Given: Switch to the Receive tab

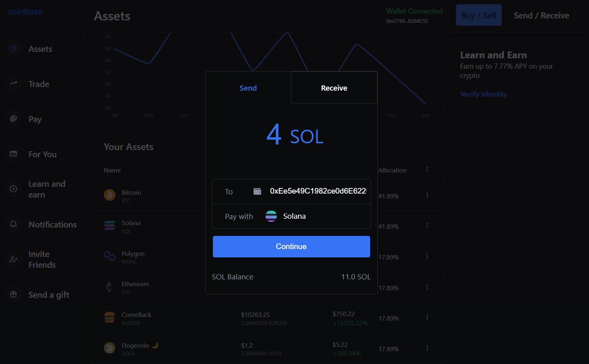Looking at the screenshot, I should (334, 88).
